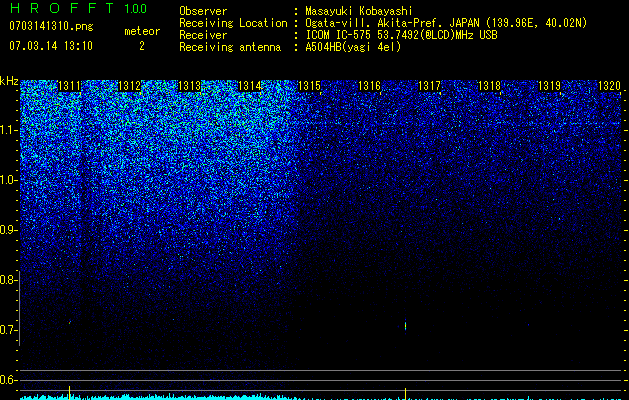
Task: Click the 1314 time axis label
Action: (250, 86)
